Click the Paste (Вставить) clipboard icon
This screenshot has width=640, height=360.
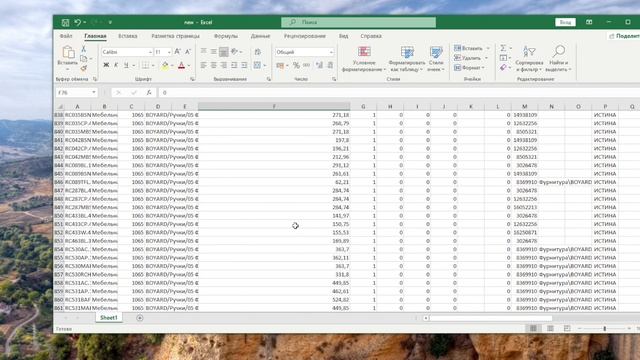point(68,52)
